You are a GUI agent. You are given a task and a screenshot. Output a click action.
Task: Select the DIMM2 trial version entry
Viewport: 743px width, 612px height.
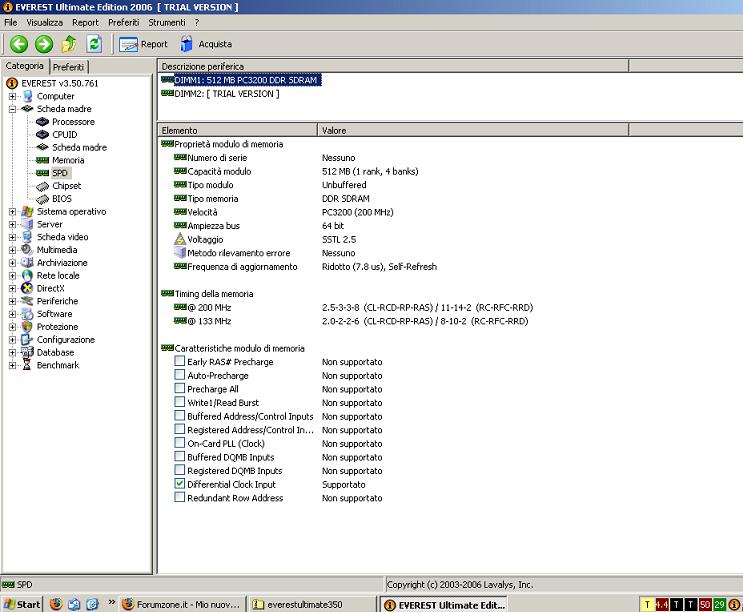click(x=226, y=94)
